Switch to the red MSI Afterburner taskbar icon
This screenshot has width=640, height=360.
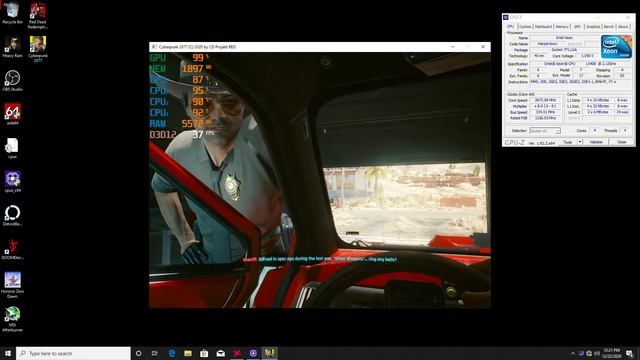coord(237,353)
